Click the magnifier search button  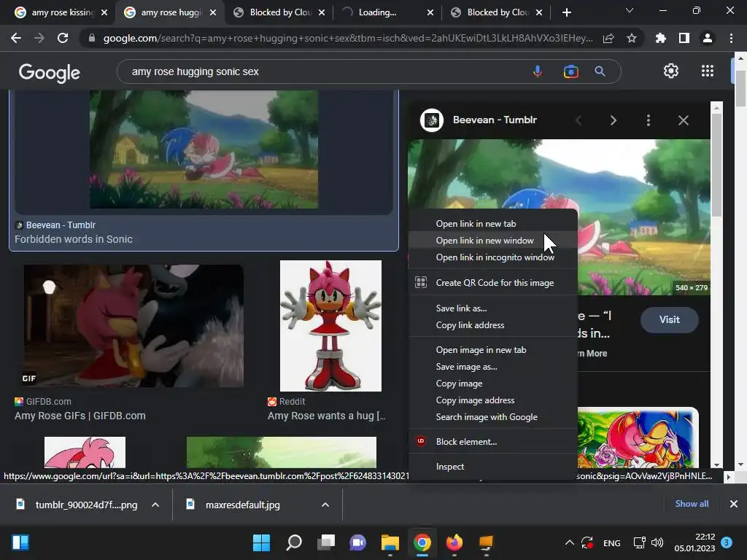600,71
